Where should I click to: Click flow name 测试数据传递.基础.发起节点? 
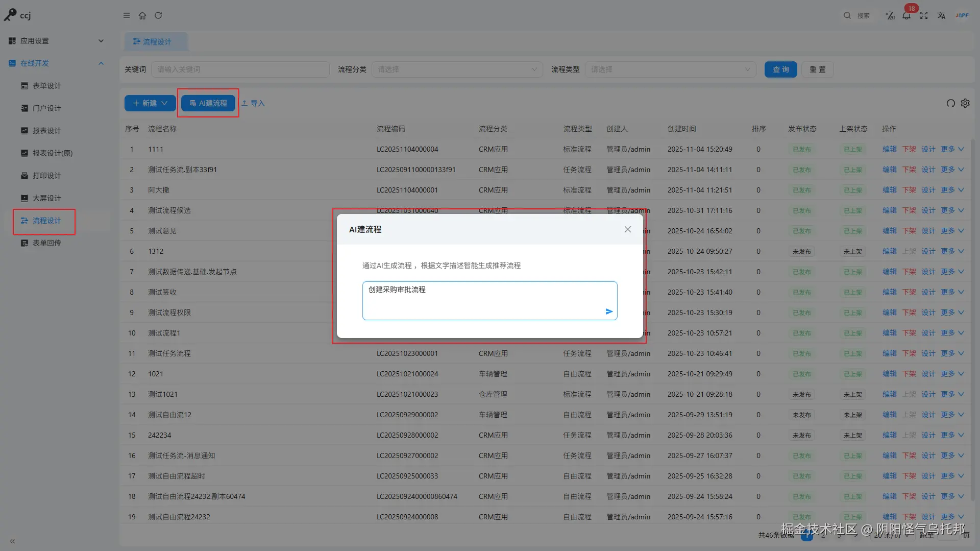[192, 272]
